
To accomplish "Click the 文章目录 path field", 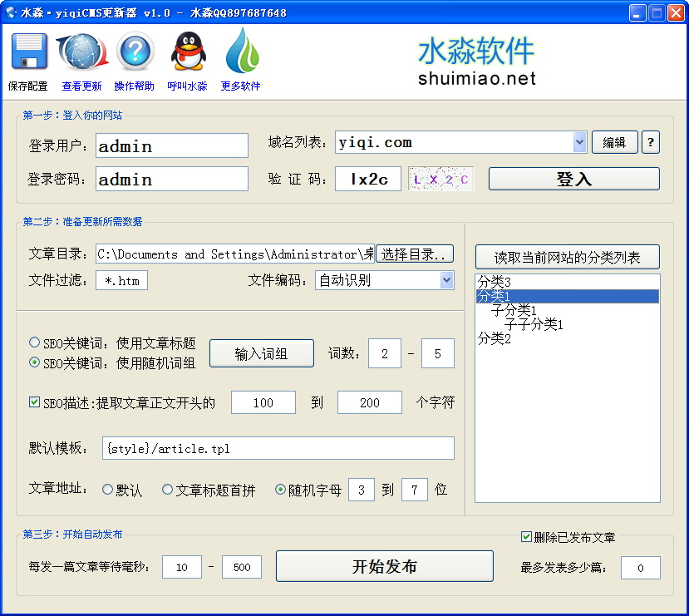I will pyautogui.click(x=235, y=254).
